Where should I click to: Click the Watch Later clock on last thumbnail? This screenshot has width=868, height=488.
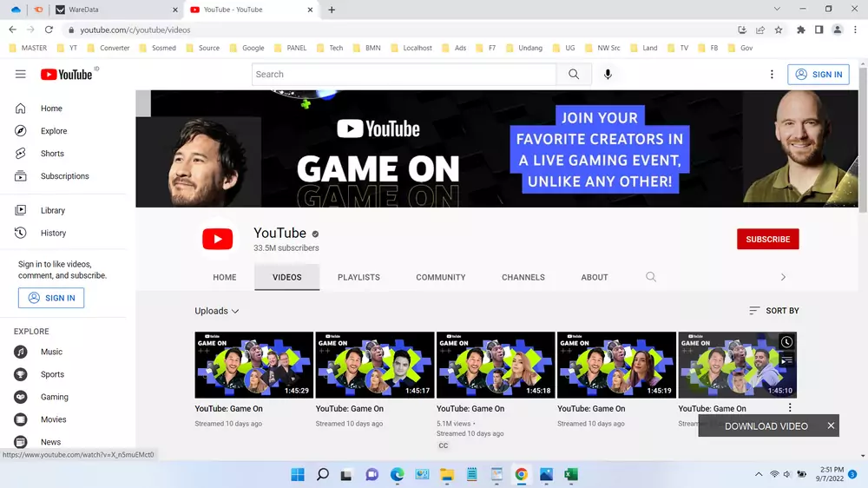pos(786,342)
